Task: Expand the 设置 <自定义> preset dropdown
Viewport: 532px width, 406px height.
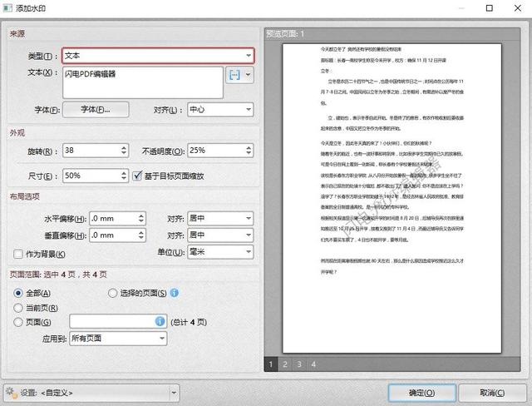Action: 174,393
